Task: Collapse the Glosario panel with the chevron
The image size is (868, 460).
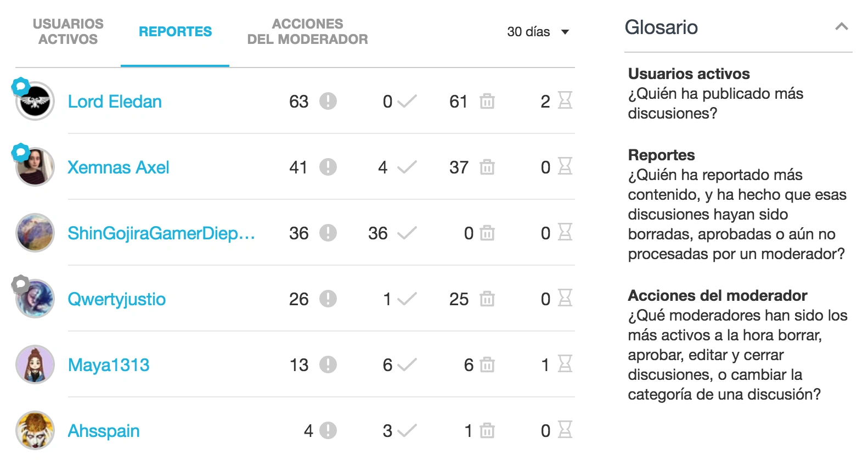Action: 842,26
